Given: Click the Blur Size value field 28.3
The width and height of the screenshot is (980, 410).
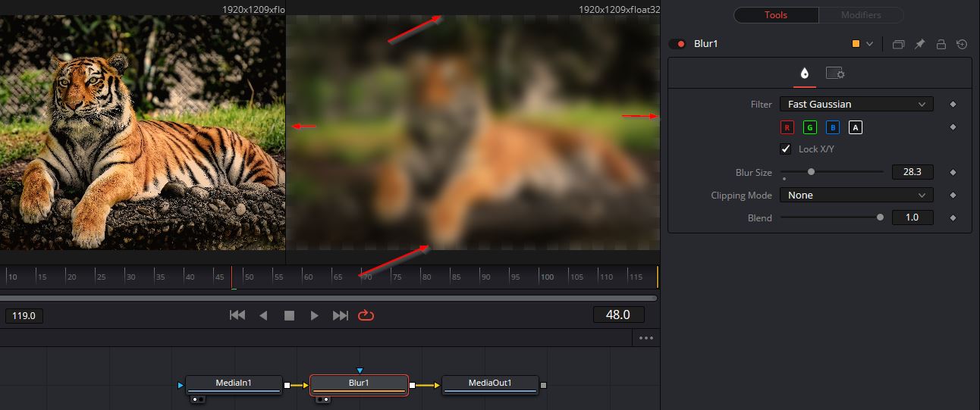Looking at the screenshot, I should tap(912, 172).
